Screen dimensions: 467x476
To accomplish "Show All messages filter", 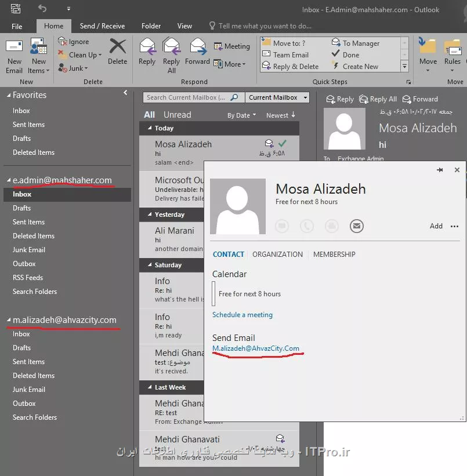I will click(x=149, y=115).
